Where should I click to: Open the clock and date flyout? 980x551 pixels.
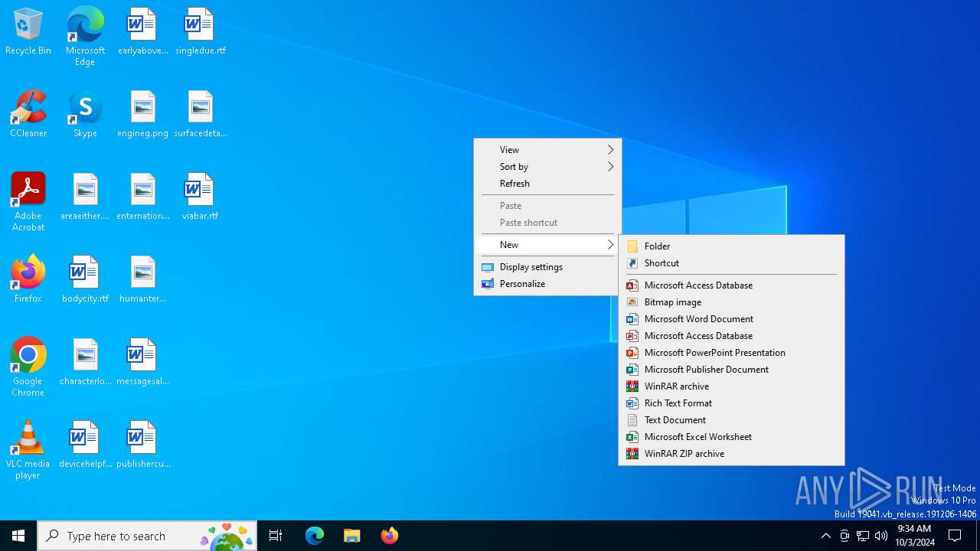915,536
